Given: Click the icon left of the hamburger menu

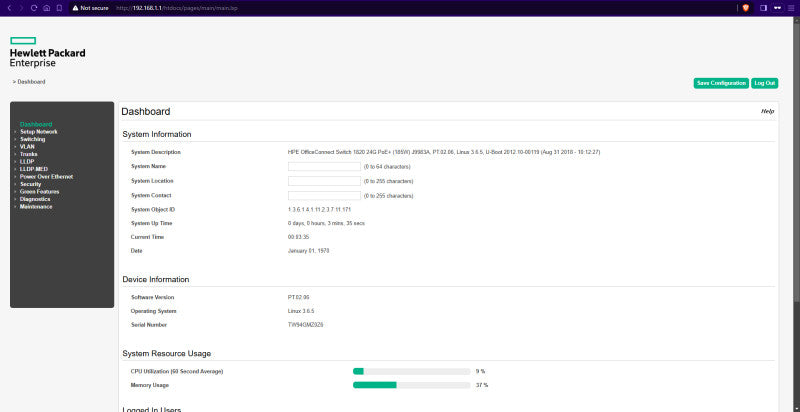Looking at the screenshot, I should click(x=778, y=8).
